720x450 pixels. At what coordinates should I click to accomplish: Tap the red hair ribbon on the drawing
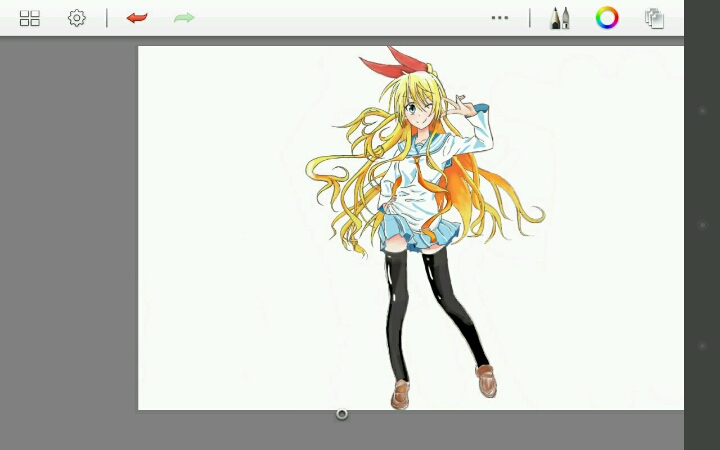385,67
